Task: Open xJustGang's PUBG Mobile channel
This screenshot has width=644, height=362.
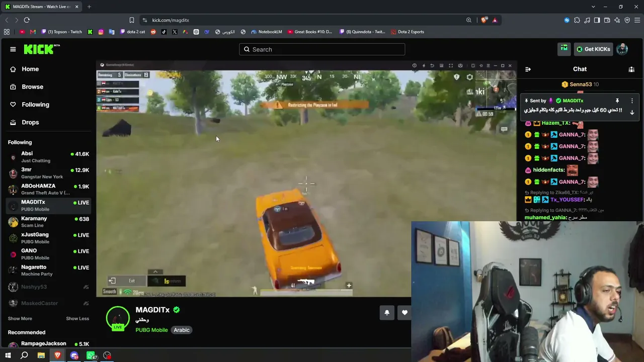Action: (x=48, y=238)
